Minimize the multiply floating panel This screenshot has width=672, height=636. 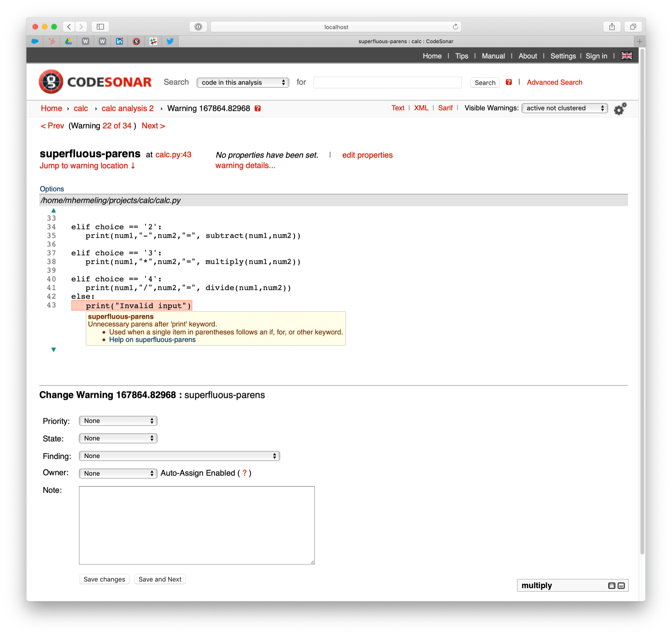tap(621, 585)
